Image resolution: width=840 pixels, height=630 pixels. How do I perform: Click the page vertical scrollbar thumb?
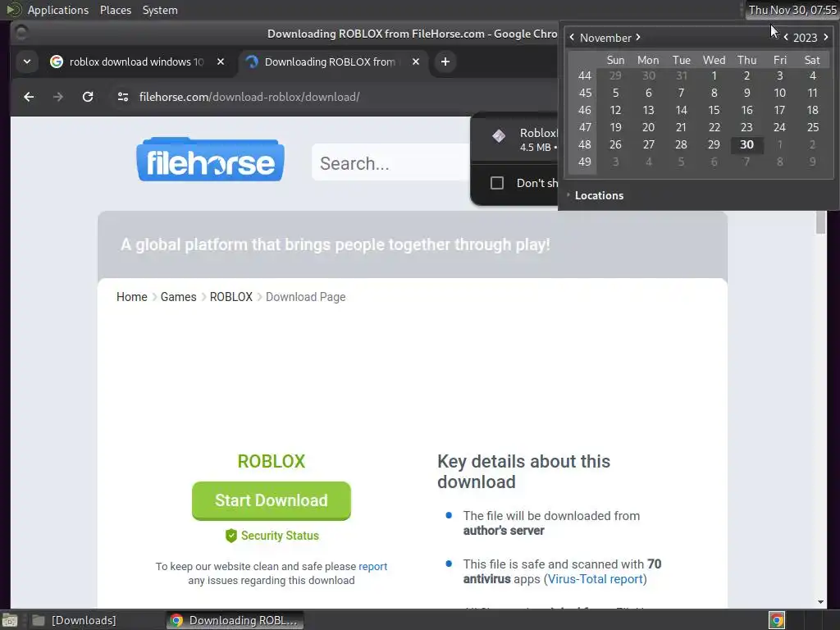(820, 221)
